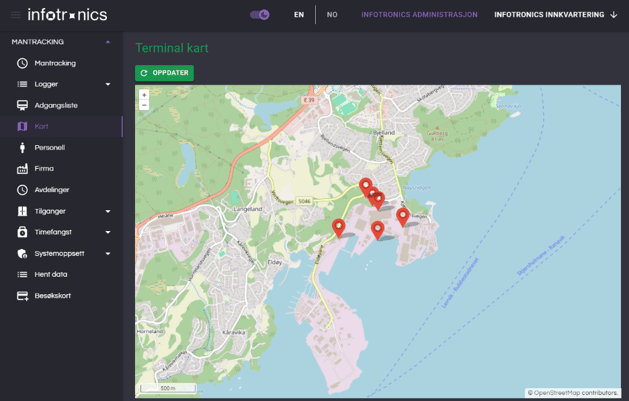Click the Adgangsliste monitor icon
Screen dimensions: 629x401
point(22,105)
